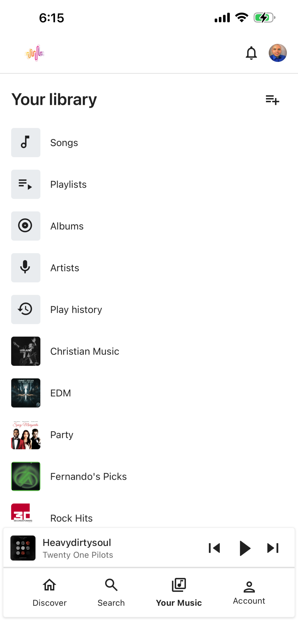Open the user profile avatar
The height and width of the screenshot is (644, 298).
pyautogui.click(x=278, y=53)
